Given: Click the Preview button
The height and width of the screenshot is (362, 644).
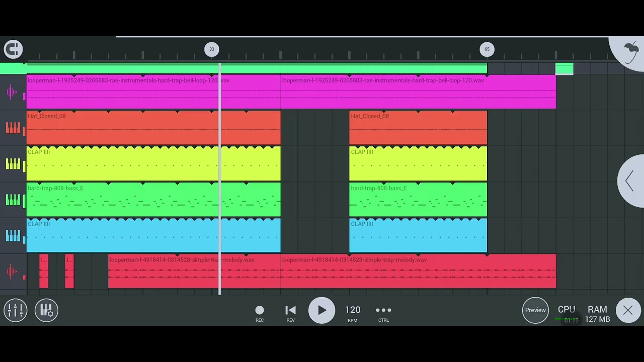Looking at the screenshot, I should click(535, 310).
